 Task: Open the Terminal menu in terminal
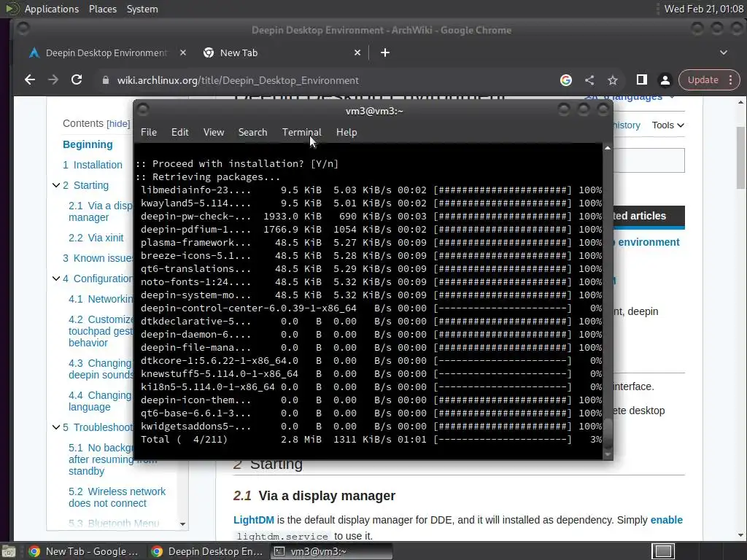301,133
